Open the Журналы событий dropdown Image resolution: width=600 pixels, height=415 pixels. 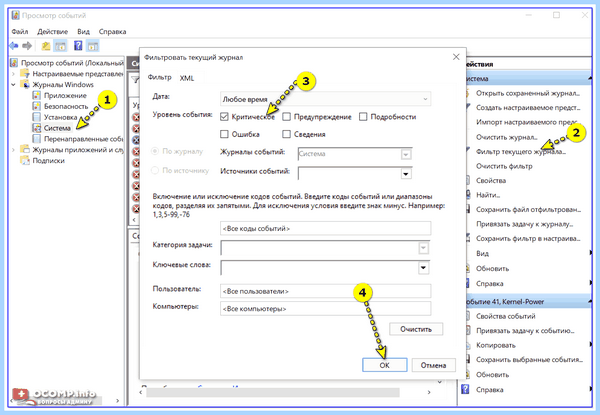click(406, 155)
